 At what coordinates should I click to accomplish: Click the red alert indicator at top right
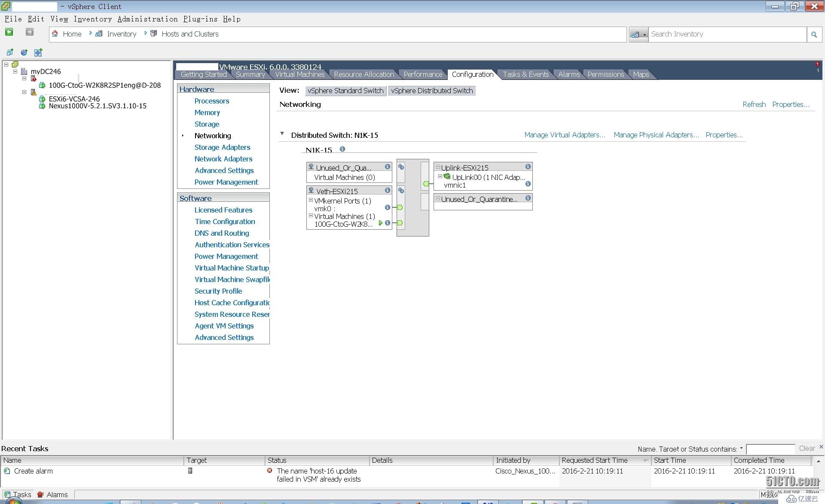point(817,64)
